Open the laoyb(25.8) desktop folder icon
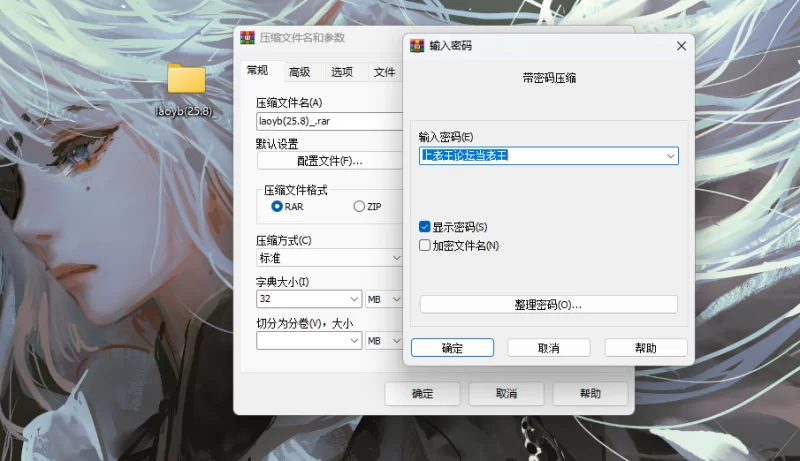Screen dimensions: 800x461 coord(186,79)
